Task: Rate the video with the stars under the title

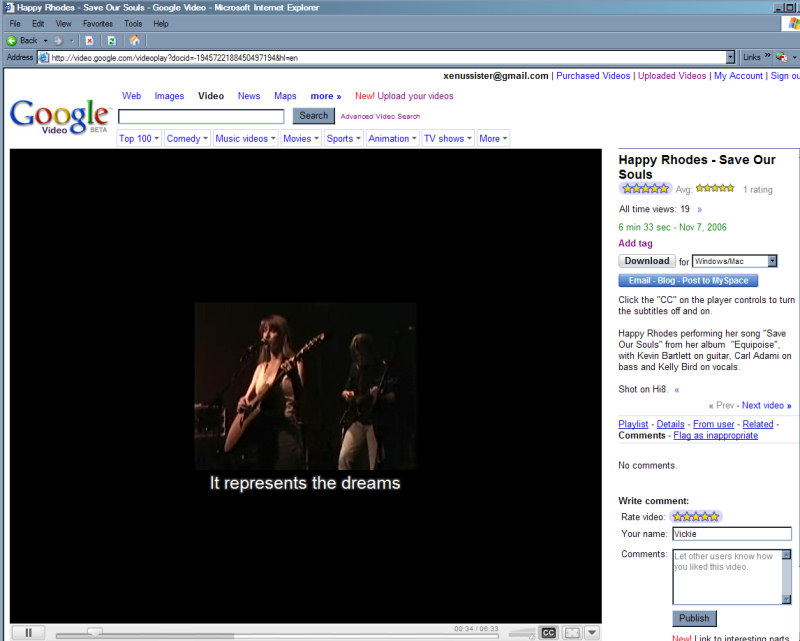Action: click(645, 188)
